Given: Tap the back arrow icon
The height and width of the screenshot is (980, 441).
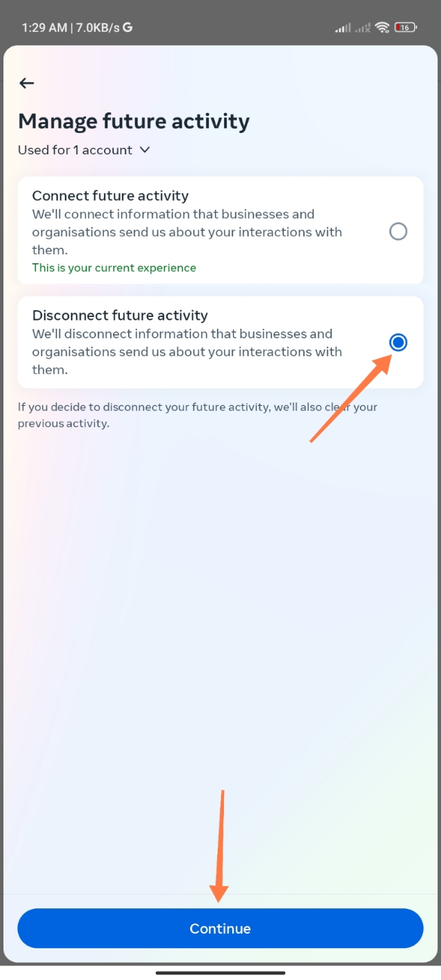Looking at the screenshot, I should pyautogui.click(x=27, y=83).
